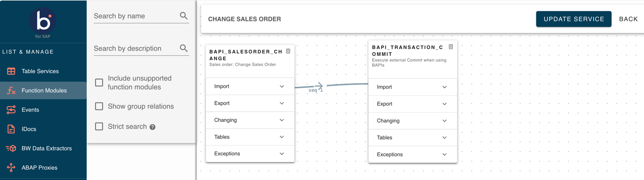The height and width of the screenshot is (180, 644).
Task: Click the Events sidebar icon
Action: point(11,110)
